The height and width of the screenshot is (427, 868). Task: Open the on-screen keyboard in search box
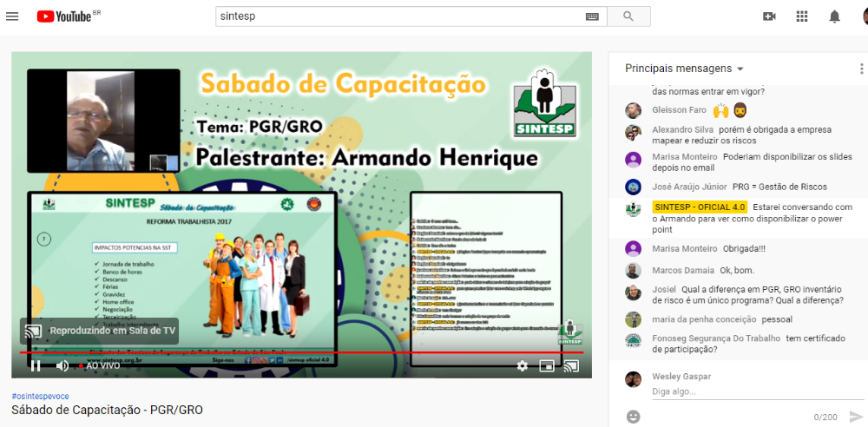tap(592, 16)
